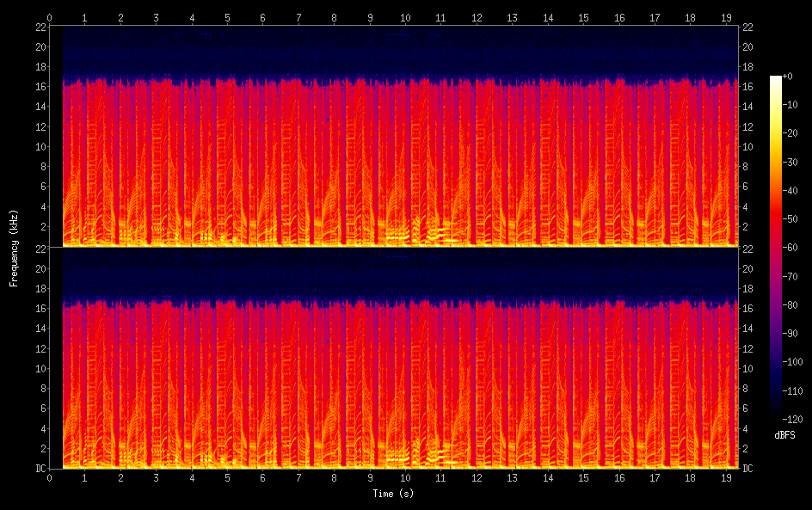
Task: Select the 0-second tick on top time axis
Action: (50, 16)
